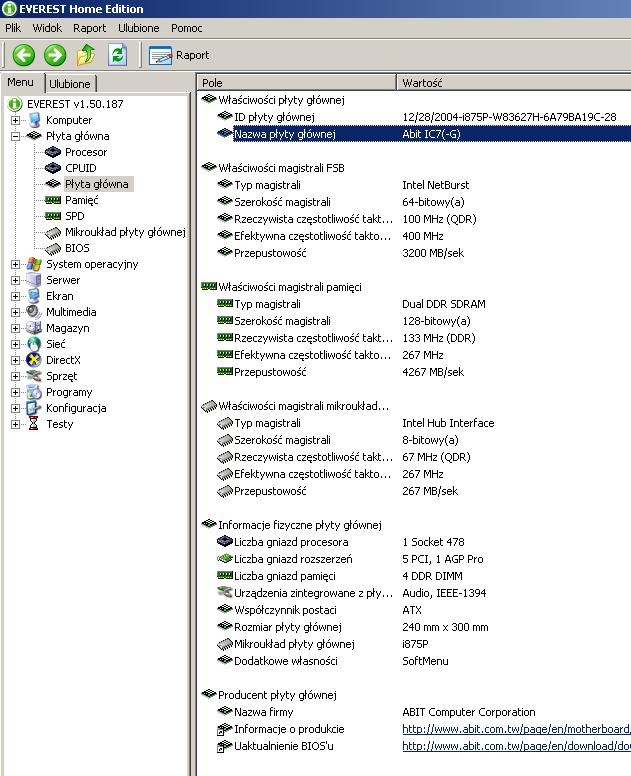Viewport: 631px width, 776px height.
Task: Collapse the Płyta główna tree node
Action: [15, 136]
